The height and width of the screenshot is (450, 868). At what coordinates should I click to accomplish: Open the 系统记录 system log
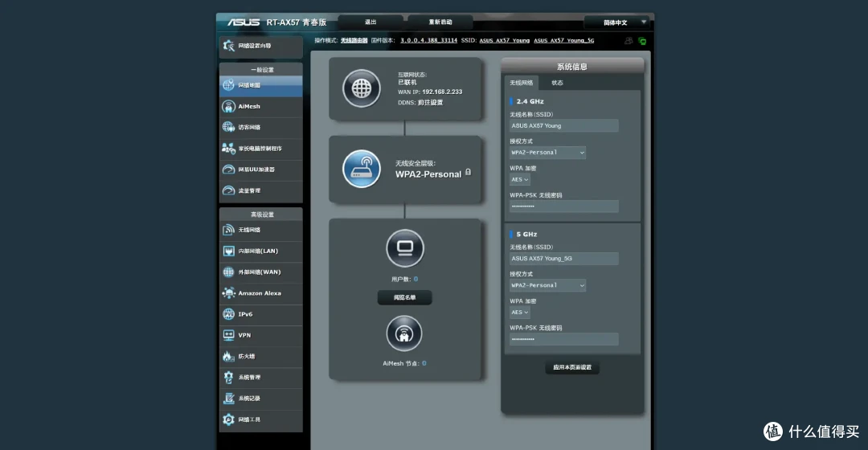[x=260, y=398]
